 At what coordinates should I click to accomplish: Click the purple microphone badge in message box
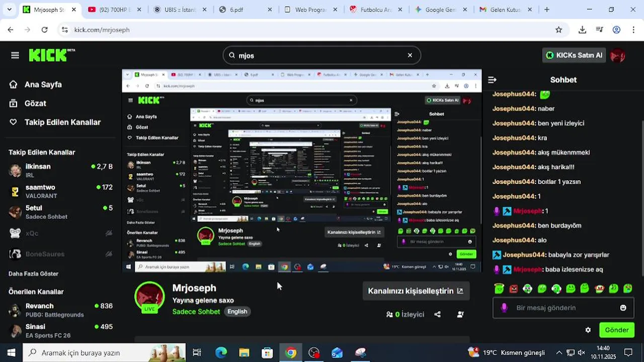tap(504, 308)
